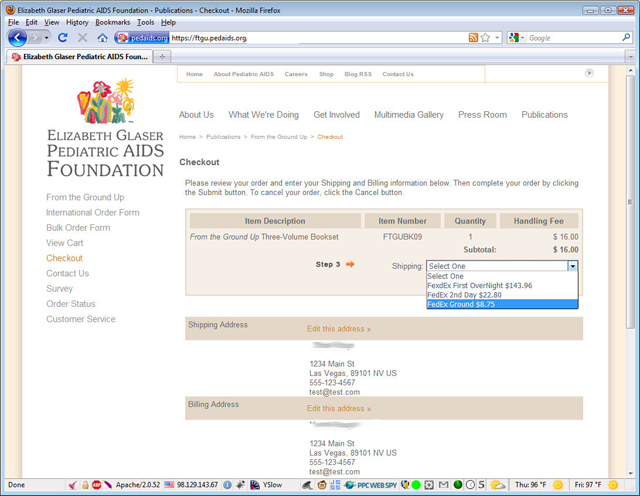Open the list all tabs dropdown button
The image size is (640, 496).
pos(631,57)
